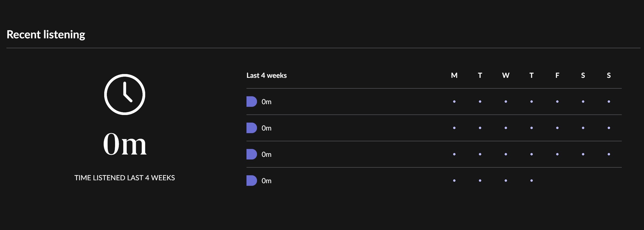Click Friday dot in second week row
The width and height of the screenshot is (644, 230).
pos(557,128)
